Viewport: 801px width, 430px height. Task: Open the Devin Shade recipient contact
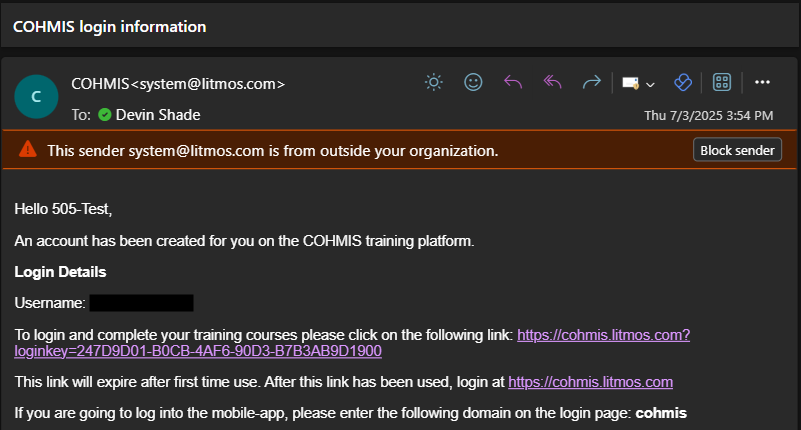[x=158, y=115]
